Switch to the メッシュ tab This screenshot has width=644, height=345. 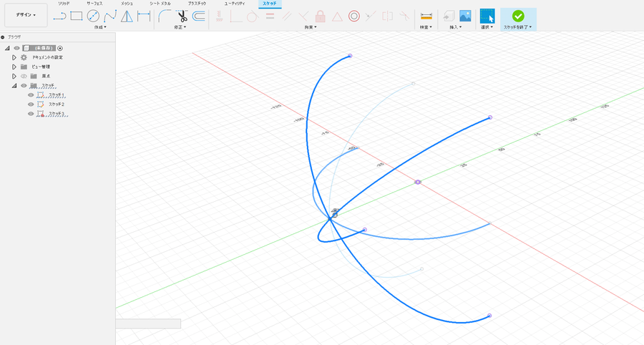tap(127, 4)
